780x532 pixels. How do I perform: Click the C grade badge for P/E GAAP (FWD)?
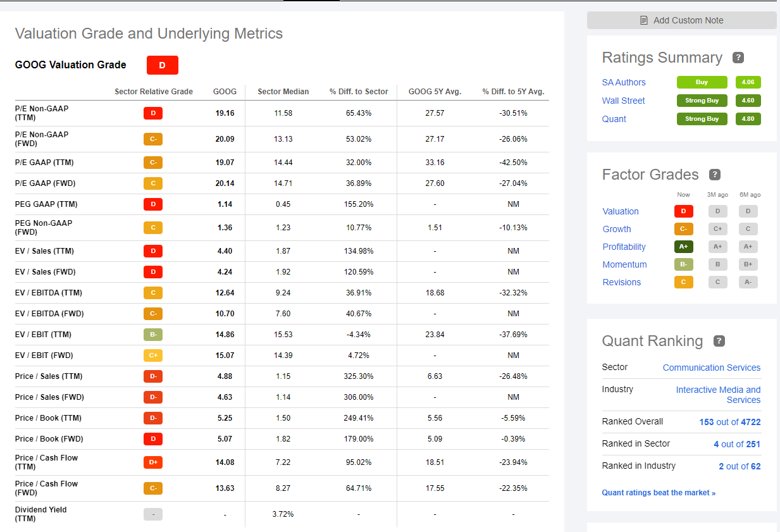pos(153,183)
